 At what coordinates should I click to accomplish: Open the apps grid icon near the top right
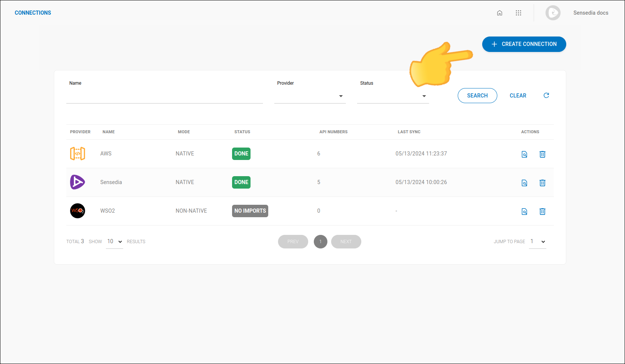pyautogui.click(x=518, y=12)
